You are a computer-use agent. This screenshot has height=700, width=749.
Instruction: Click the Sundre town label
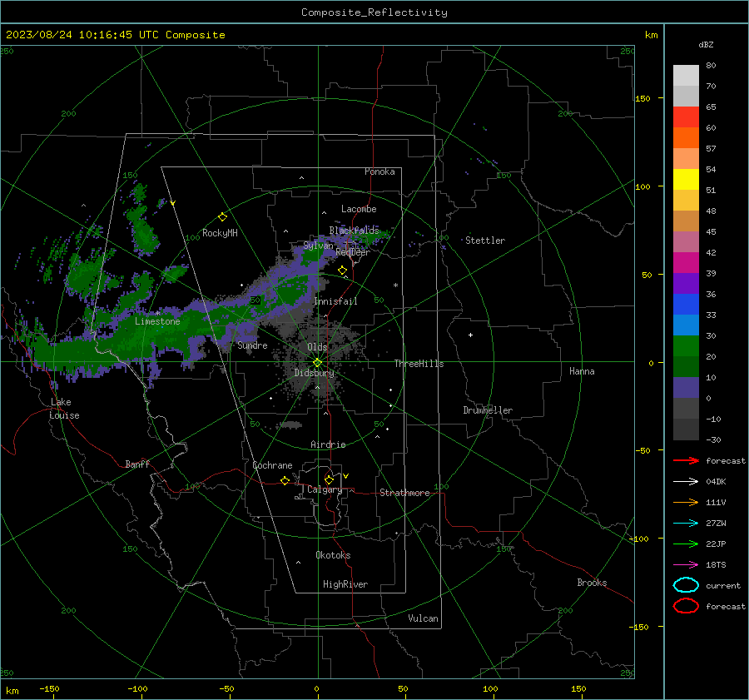tap(252, 345)
